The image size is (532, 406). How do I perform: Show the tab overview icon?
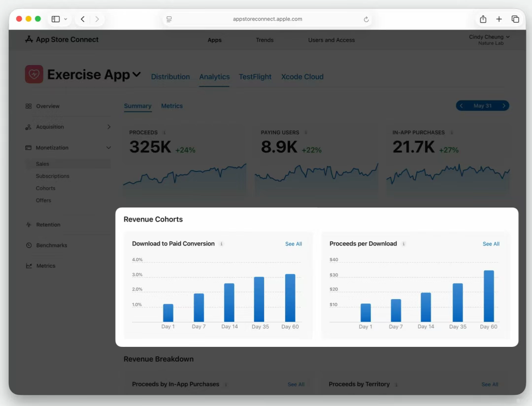pyautogui.click(x=515, y=19)
